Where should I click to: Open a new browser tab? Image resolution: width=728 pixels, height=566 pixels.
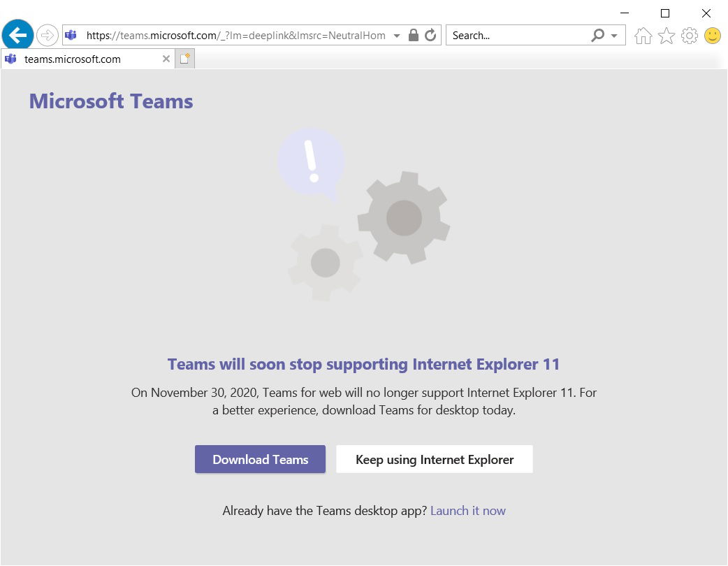[x=184, y=59]
